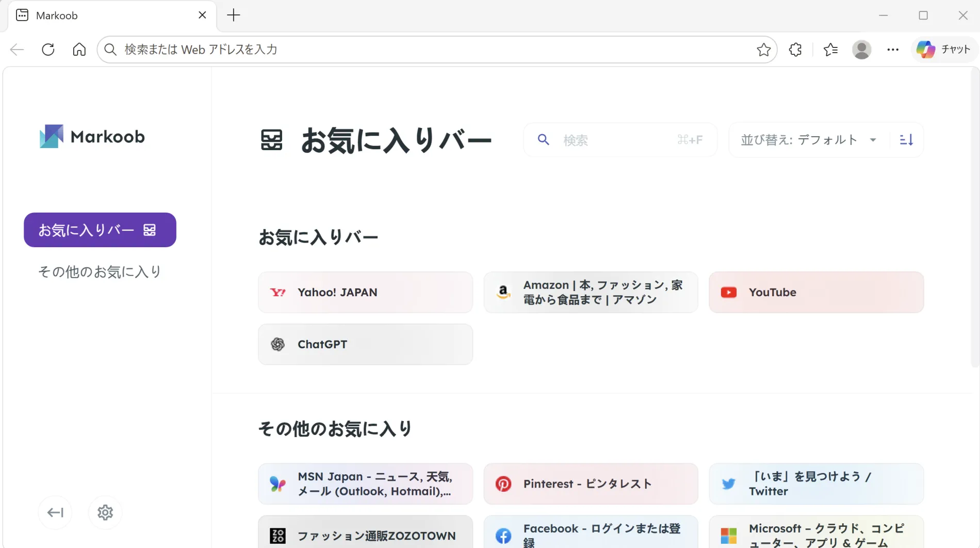
Task: Click the browser back arrow
Action: point(17,50)
